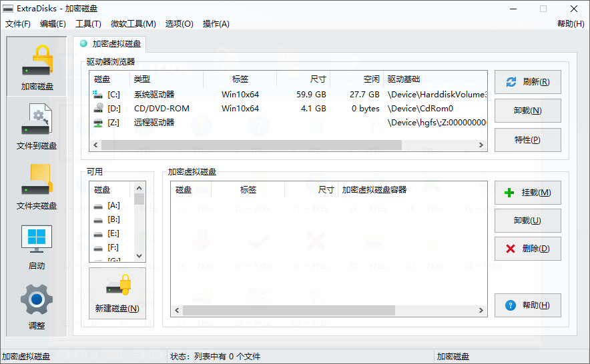Click horizontal scrollbar thumb in drive browser

(252, 145)
